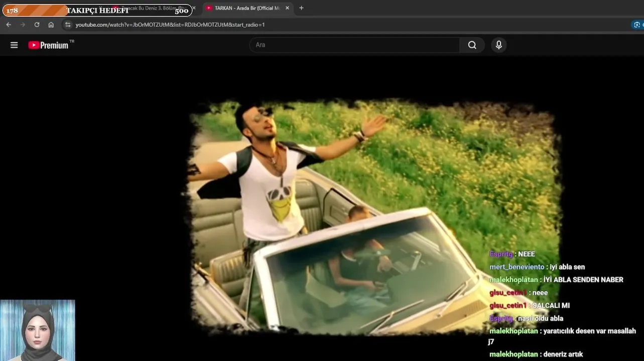Click the streamer avatar webcam overlay
The width and height of the screenshot is (644, 361).
pos(38,330)
